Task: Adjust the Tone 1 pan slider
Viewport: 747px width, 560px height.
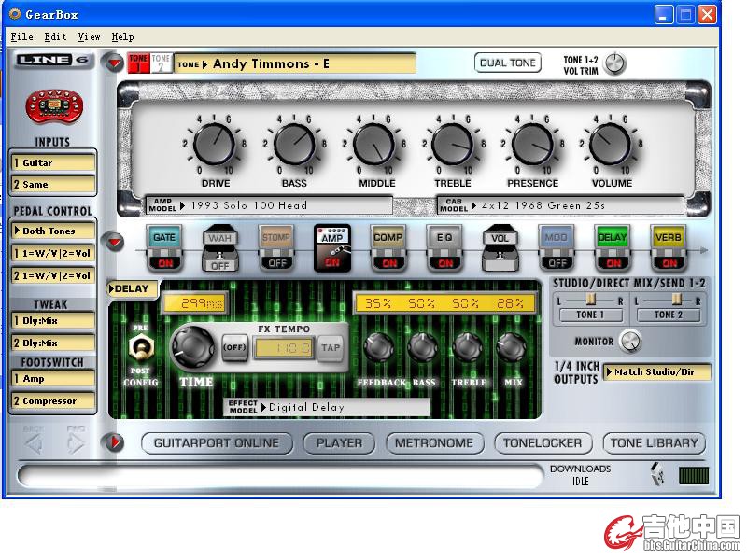Action: pos(590,299)
